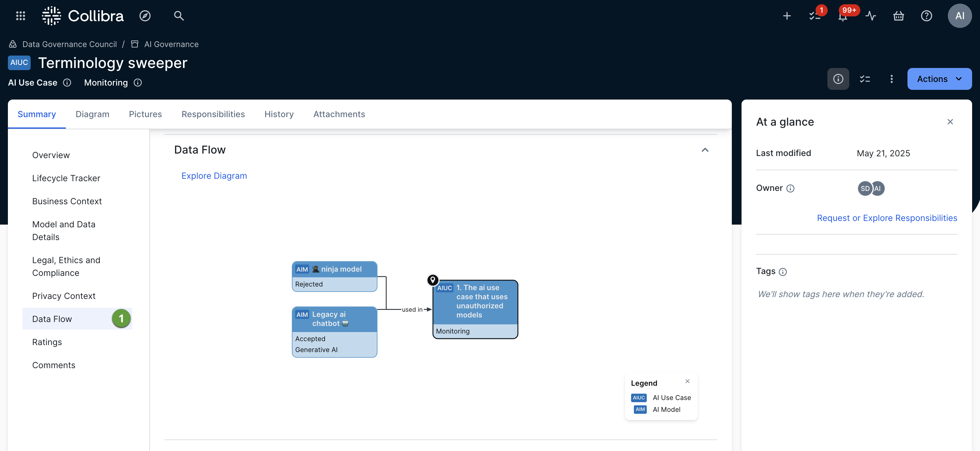
Task: Toggle the At a glance info panel button
Action: coord(838,79)
